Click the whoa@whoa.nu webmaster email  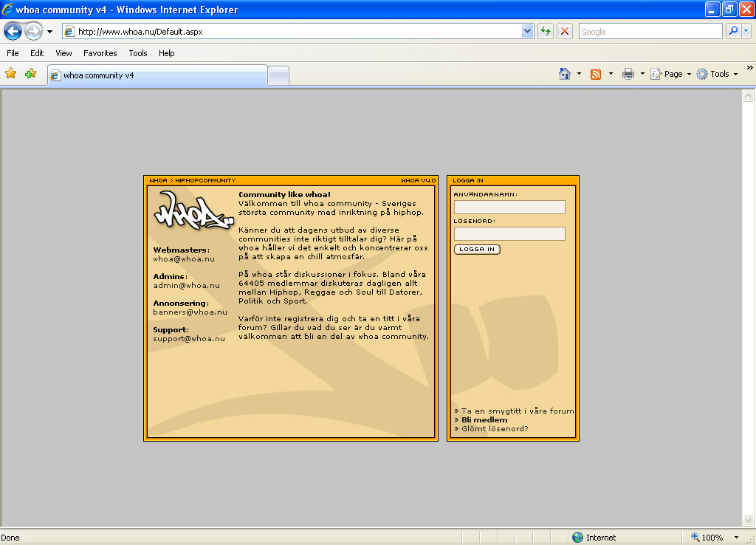[184, 259]
